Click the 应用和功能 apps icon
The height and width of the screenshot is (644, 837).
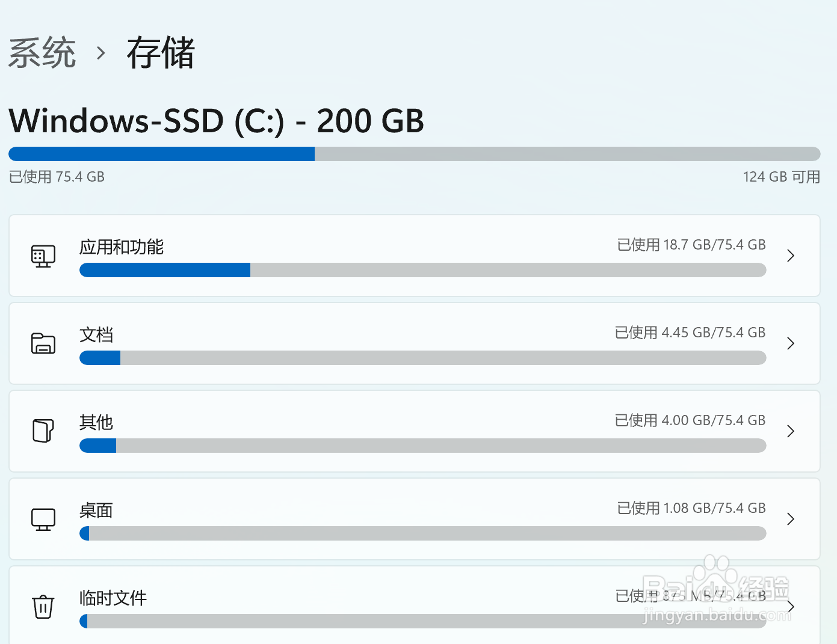pyautogui.click(x=42, y=256)
